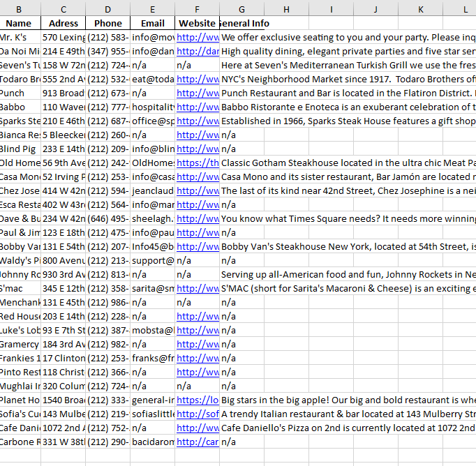This screenshot has height=466, width=476.
Task: Open website link in Luke's Lobster row
Action: click(198, 331)
